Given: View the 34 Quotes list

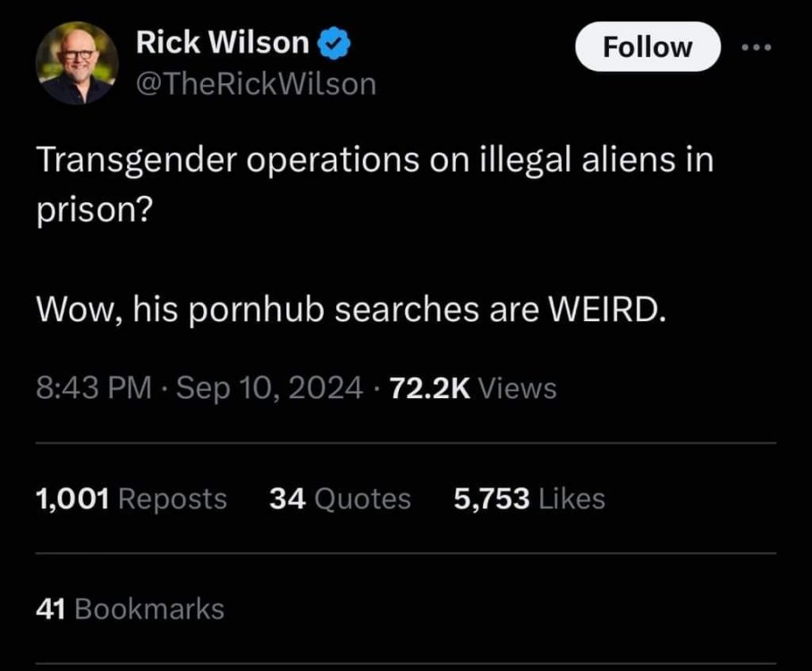Looking at the screenshot, I should click(x=340, y=498).
